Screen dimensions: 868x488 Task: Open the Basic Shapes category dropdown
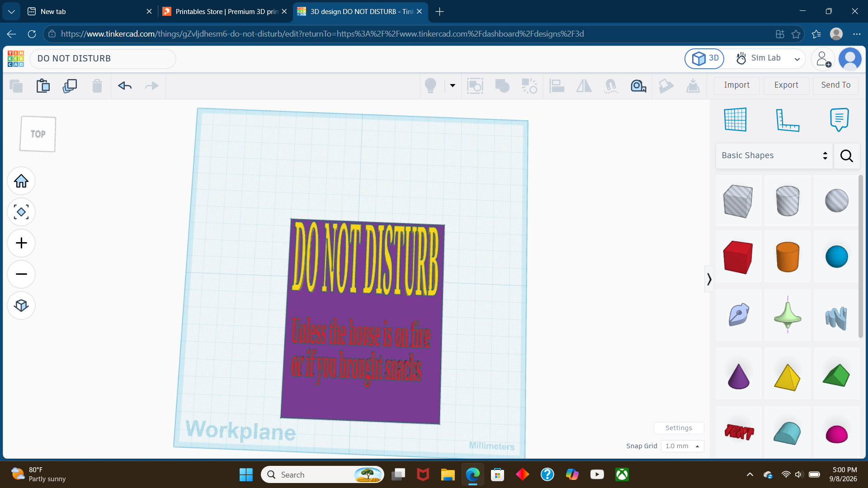(x=774, y=155)
